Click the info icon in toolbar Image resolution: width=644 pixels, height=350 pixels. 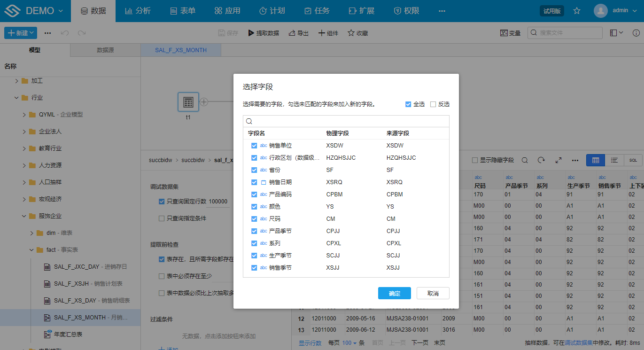[636, 33]
